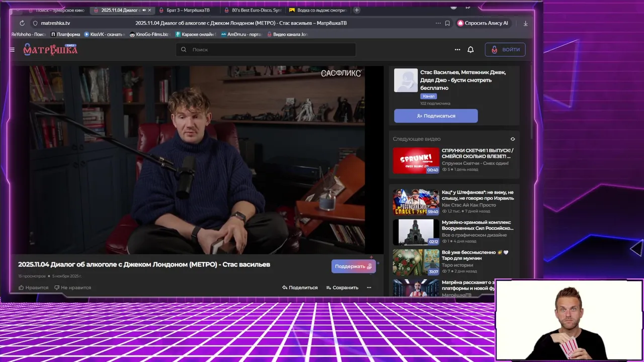Open Всё уже бессмысленно video title

(x=475, y=255)
